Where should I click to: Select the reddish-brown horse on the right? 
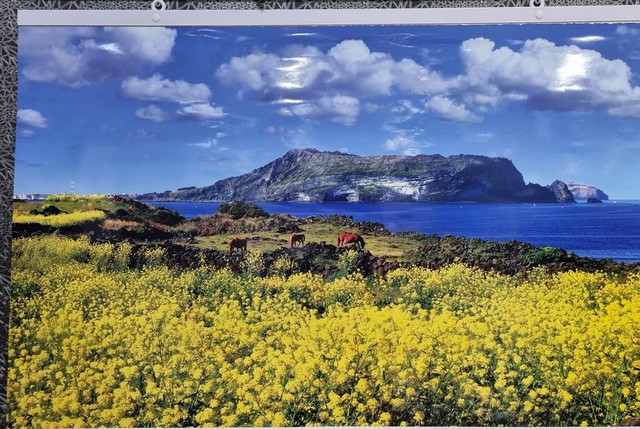coord(350,240)
